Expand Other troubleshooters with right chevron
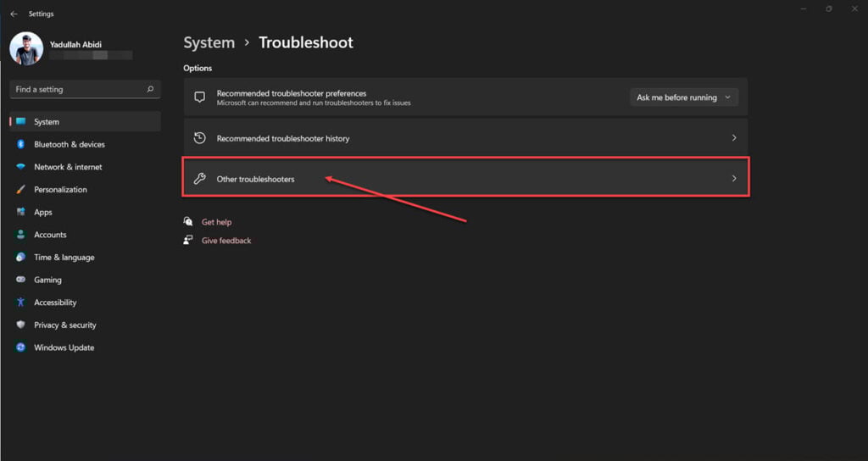 point(733,179)
